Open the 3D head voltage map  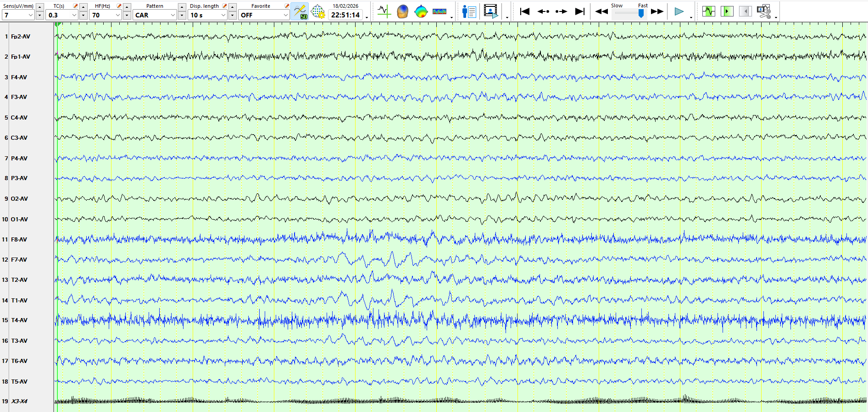coord(402,11)
